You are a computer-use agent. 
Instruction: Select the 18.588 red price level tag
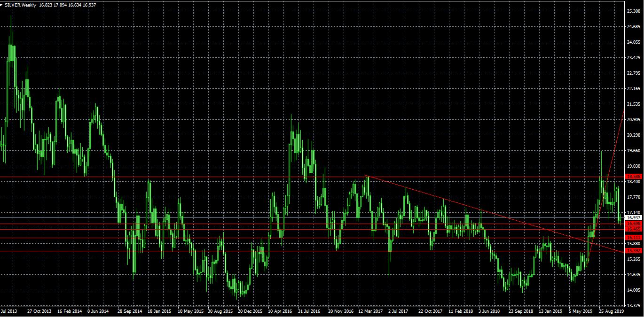[634, 176]
